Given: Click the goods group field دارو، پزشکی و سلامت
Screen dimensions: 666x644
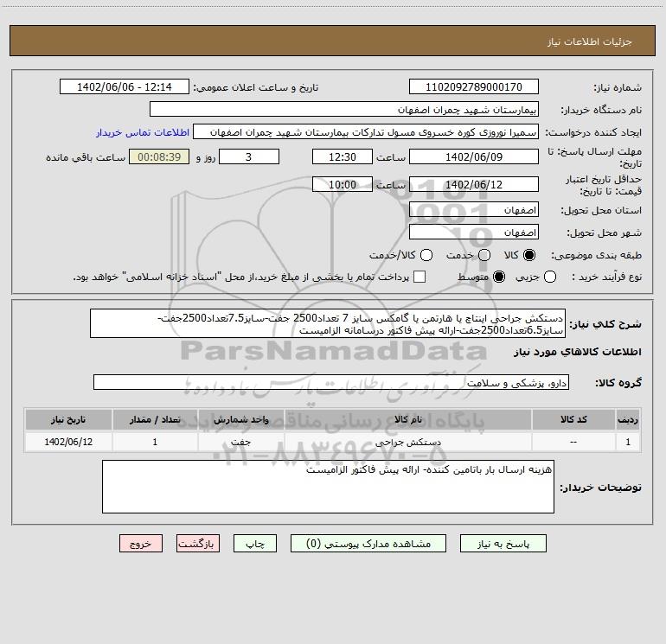Looking at the screenshot, I should pyautogui.click(x=331, y=382).
